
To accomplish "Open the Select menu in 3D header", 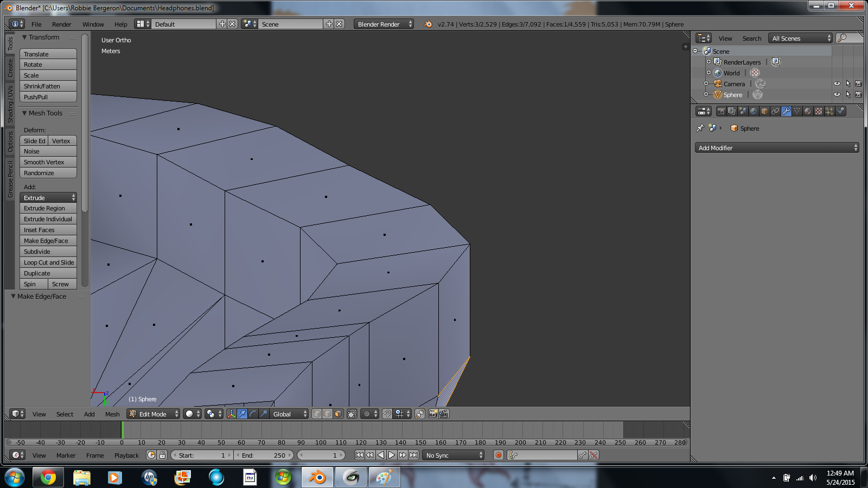I will click(65, 414).
